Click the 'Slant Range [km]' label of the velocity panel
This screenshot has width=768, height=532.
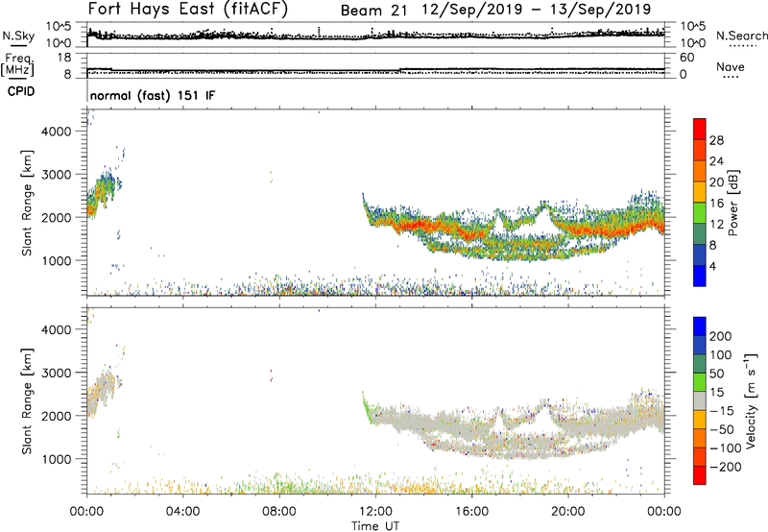tap(27, 401)
